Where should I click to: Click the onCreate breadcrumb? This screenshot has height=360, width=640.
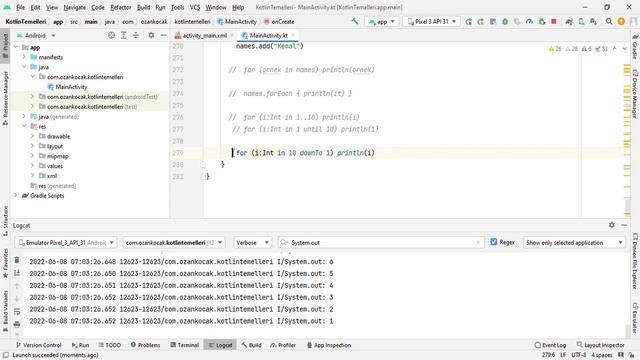coord(279,22)
